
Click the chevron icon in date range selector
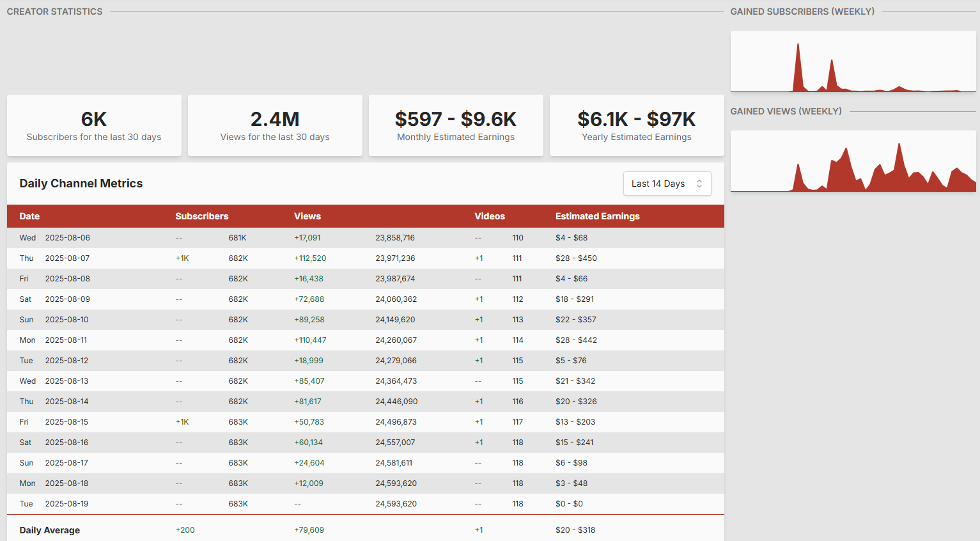click(699, 184)
